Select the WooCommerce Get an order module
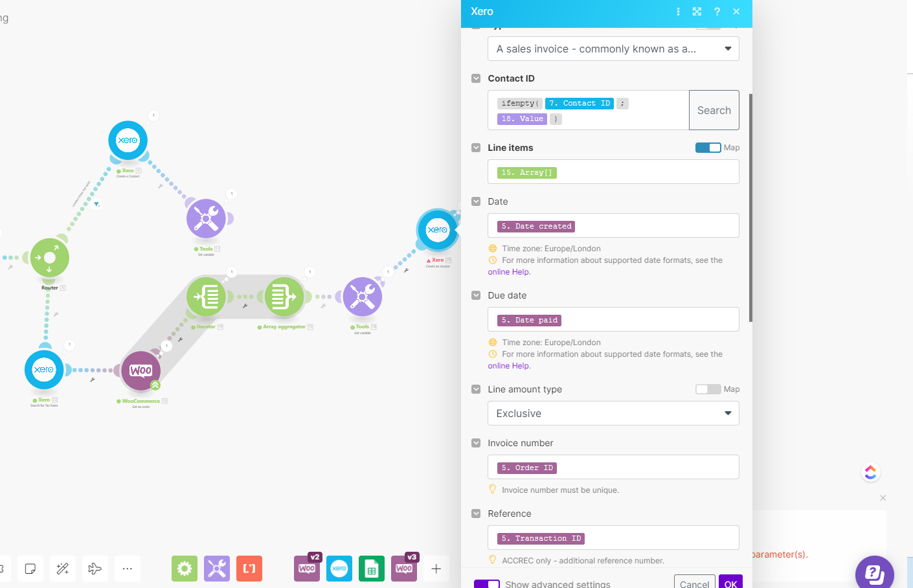Viewport: 913px width, 588px height. click(x=141, y=371)
